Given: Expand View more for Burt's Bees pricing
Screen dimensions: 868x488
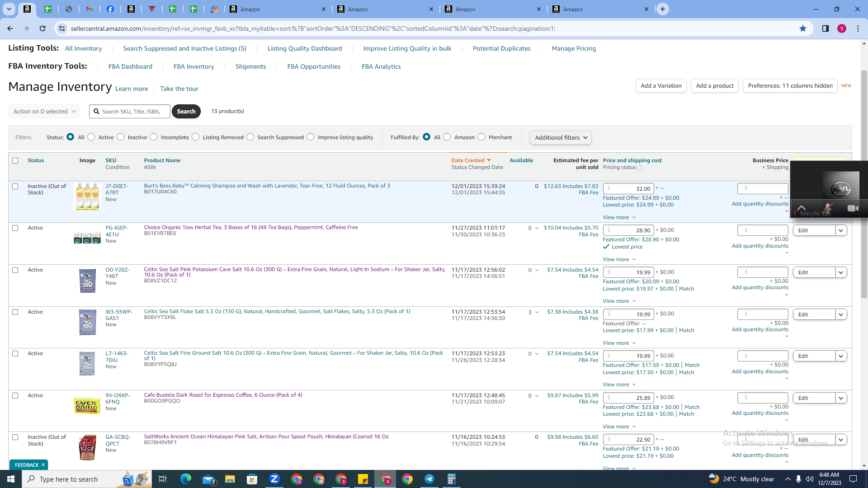Looking at the screenshot, I should click(619, 217).
